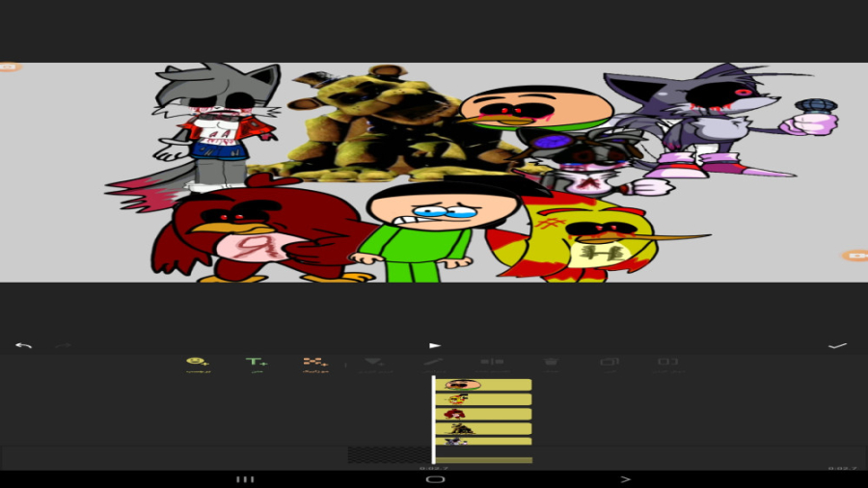Select the yellow bird sticker clip
868x488 pixels.
(483, 399)
